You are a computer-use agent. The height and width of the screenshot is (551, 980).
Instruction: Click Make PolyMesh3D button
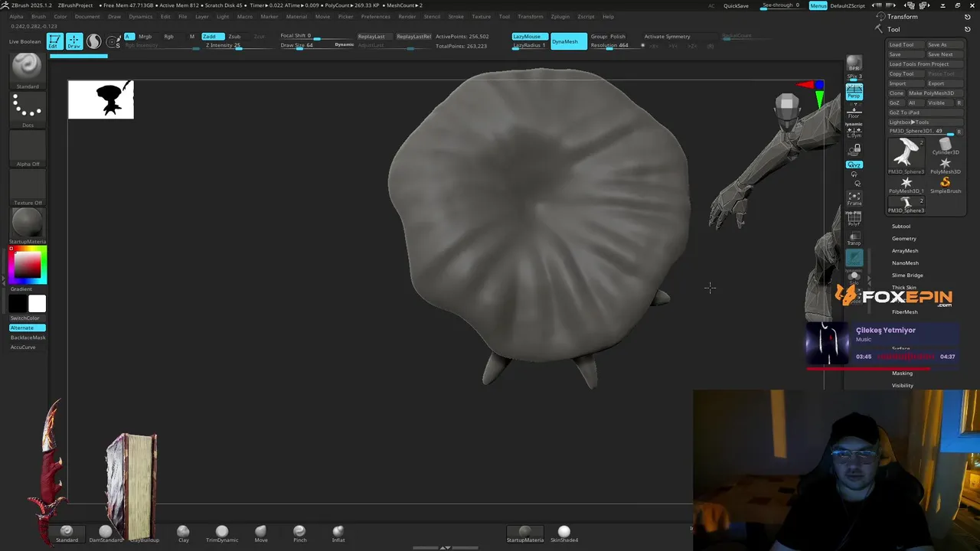click(934, 93)
